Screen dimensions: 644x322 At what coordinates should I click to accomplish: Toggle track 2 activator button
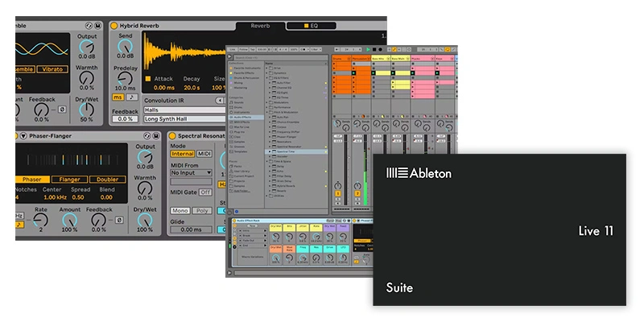357,193
